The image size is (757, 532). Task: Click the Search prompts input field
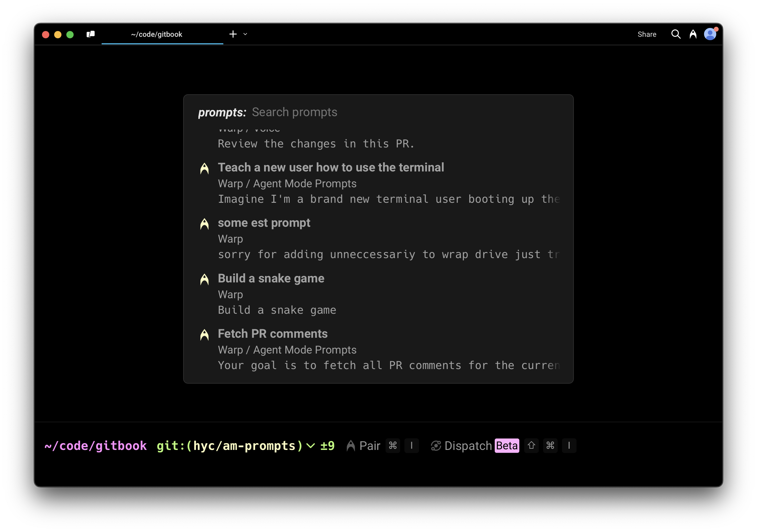[x=295, y=112]
